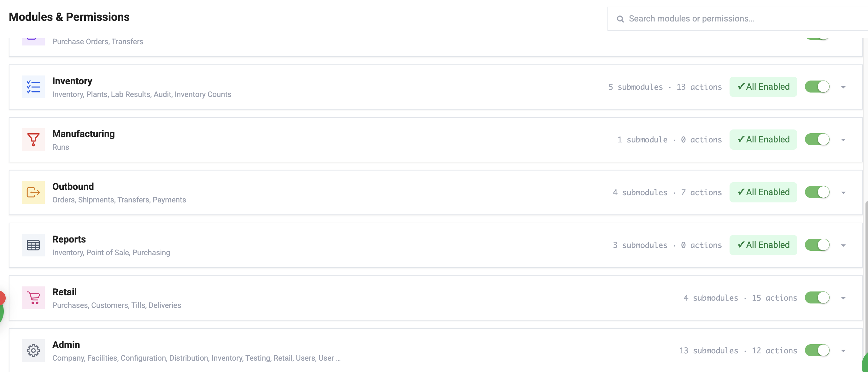Open the Retail module title

64,292
